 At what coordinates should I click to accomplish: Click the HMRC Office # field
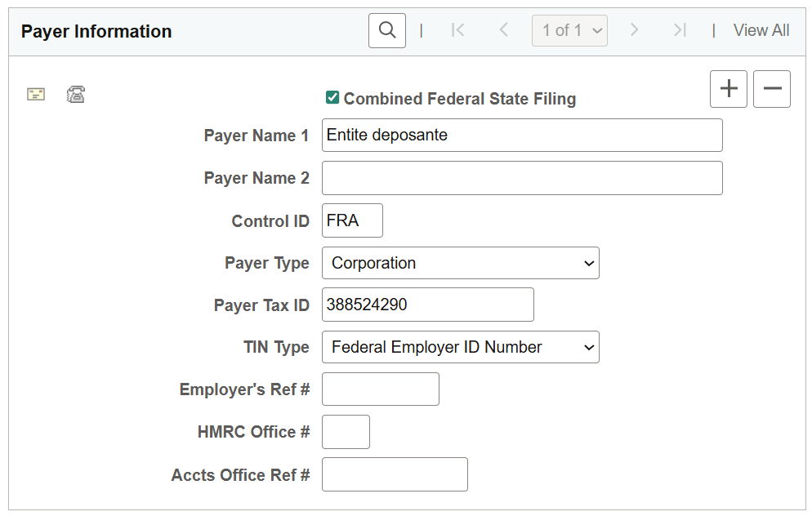point(345,432)
